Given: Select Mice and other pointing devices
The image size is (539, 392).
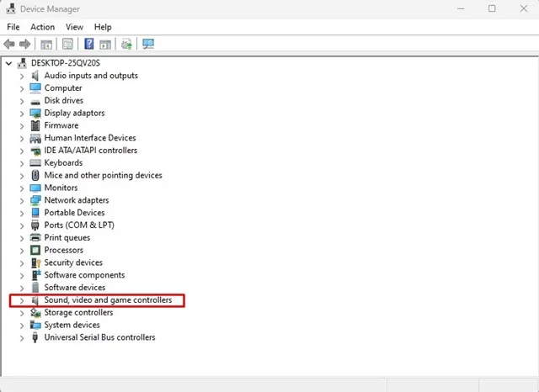Looking at the screenshot, I should (x=103, y=175).
